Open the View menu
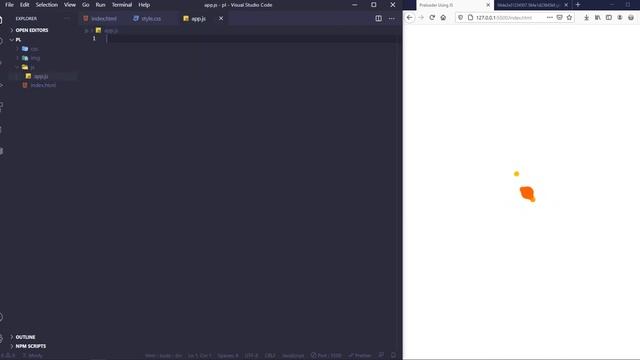Image resolution: width=640 pixels, height=360 pixels. (70, 5)
